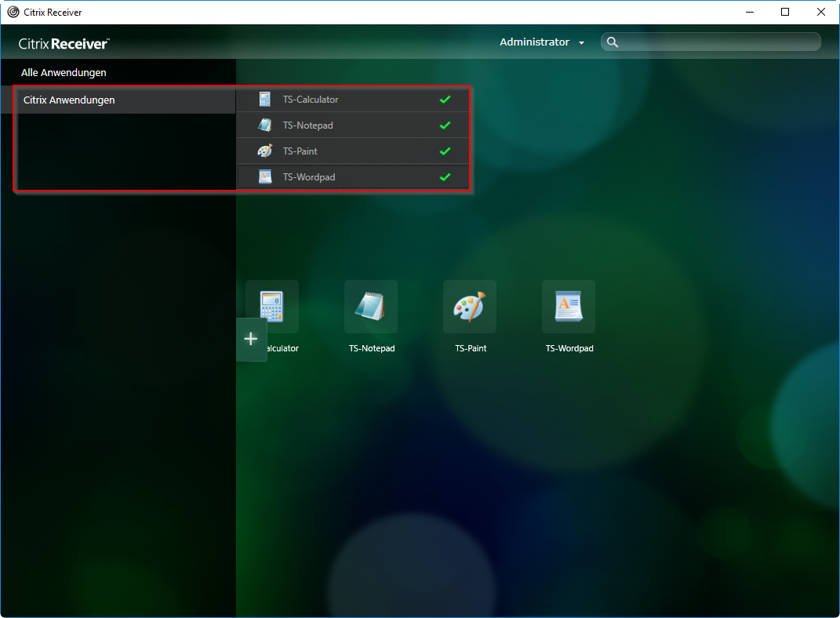This screenshot has width=840, height=618.
Task: Toggle the TS-Notepad green checkmark
Action: pyautogui.click(x=445, y=125)
